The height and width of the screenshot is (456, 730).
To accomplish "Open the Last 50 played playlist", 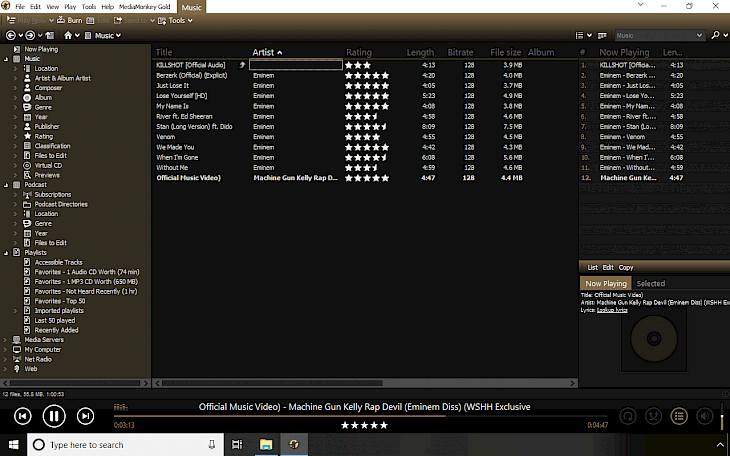I will coord(54,320).
